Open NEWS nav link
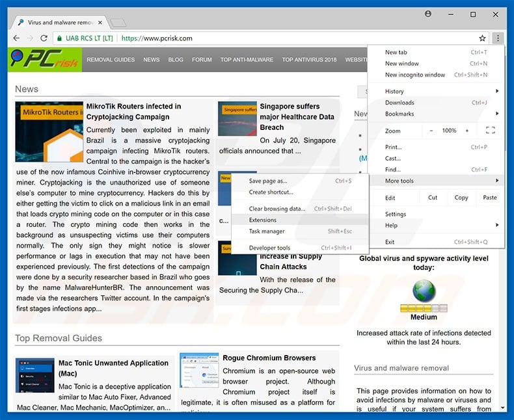Viewport: 514px width, 420px height. tap(152, 60)
